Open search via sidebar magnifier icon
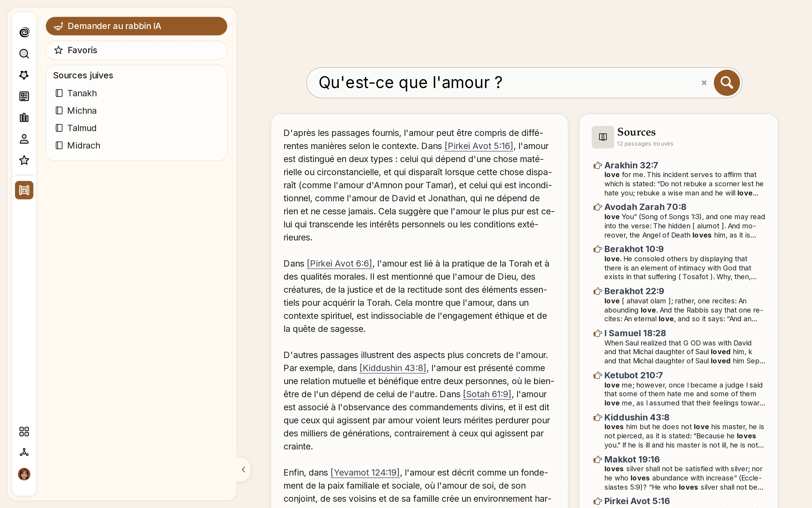The width and height of the screenshot is (812, 508). click(x=24, y=54)
